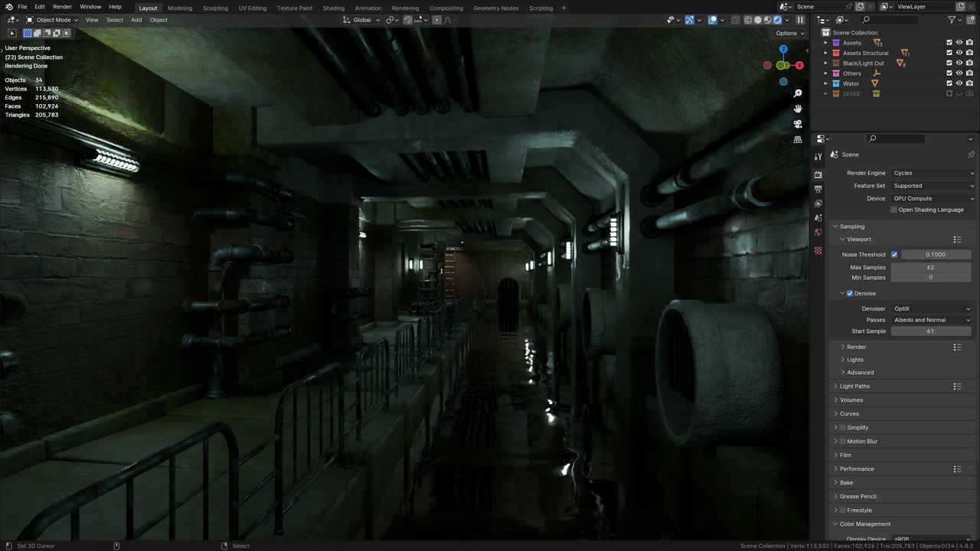Toggle X-ray icon in viewport header

coord(735,20)
